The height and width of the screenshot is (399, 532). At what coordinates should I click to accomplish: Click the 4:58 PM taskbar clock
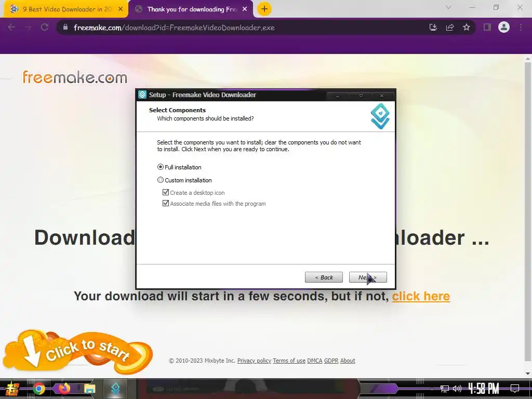[484, 388]
